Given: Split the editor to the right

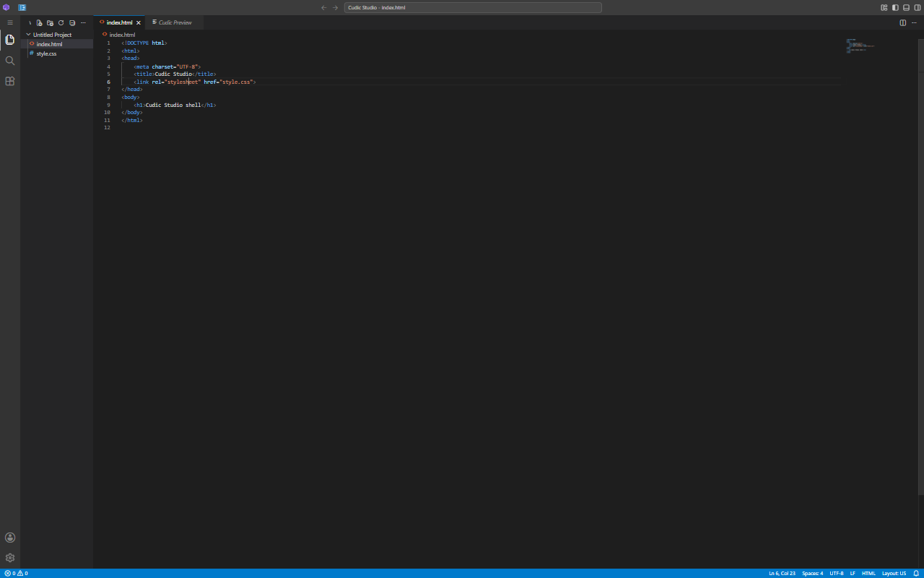Looking at the screenshot, I should [903, 22].
